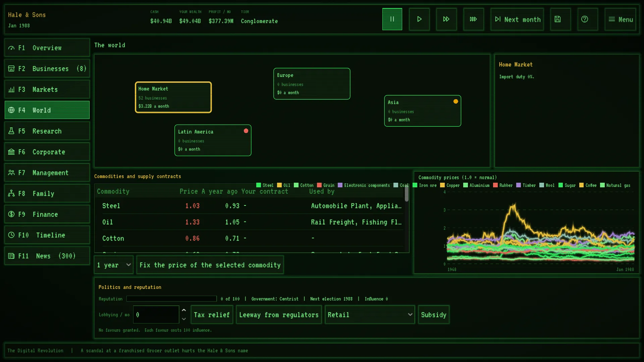Select the Steel commodity row
This screenshot has height=362, width=644.
pyautogui.click(x=249, y=206)
